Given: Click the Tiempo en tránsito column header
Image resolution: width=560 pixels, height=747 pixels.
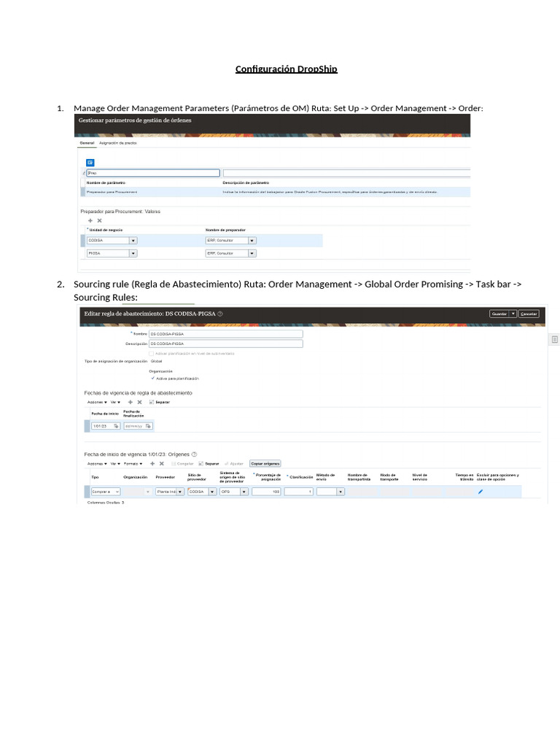Looking at the screenshot, I should pyautogui.click(x=464, y=477).
